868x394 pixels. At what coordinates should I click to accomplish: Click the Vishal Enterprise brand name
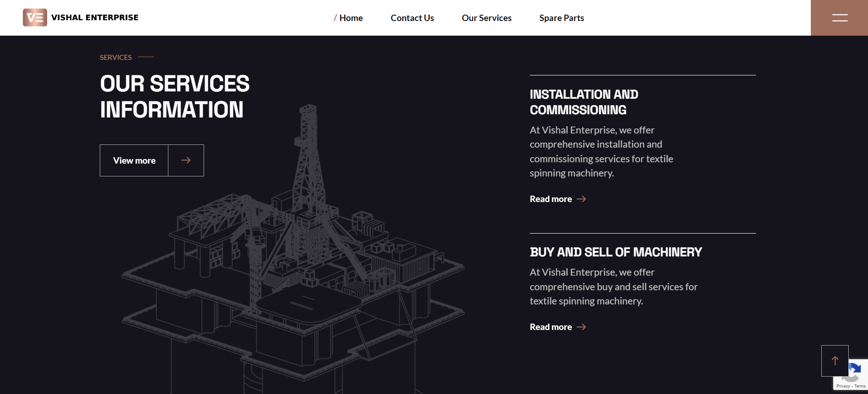click(x=95, y=17)
